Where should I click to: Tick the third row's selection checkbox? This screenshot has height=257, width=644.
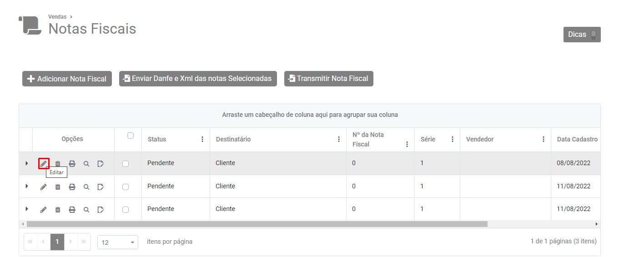tap(126, 210)
